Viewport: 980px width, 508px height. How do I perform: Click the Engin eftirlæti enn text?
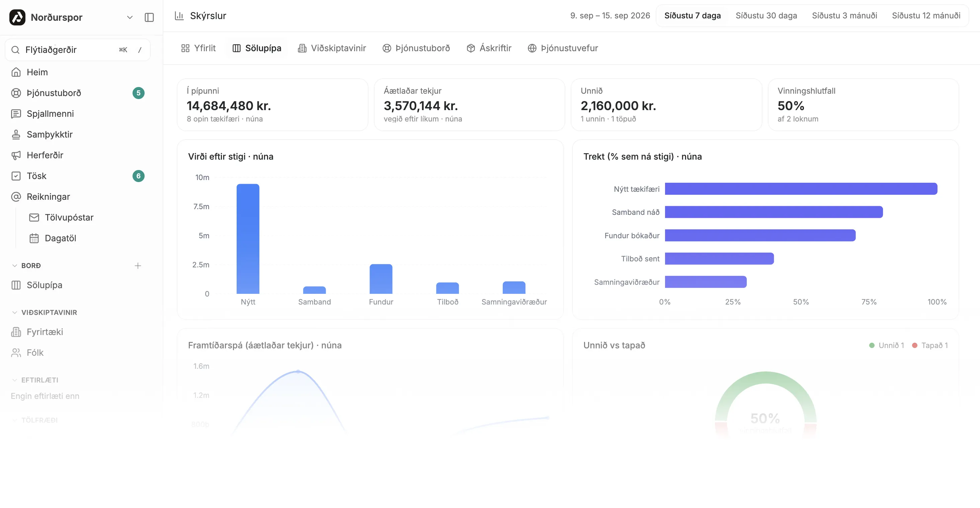coord(45,396)
